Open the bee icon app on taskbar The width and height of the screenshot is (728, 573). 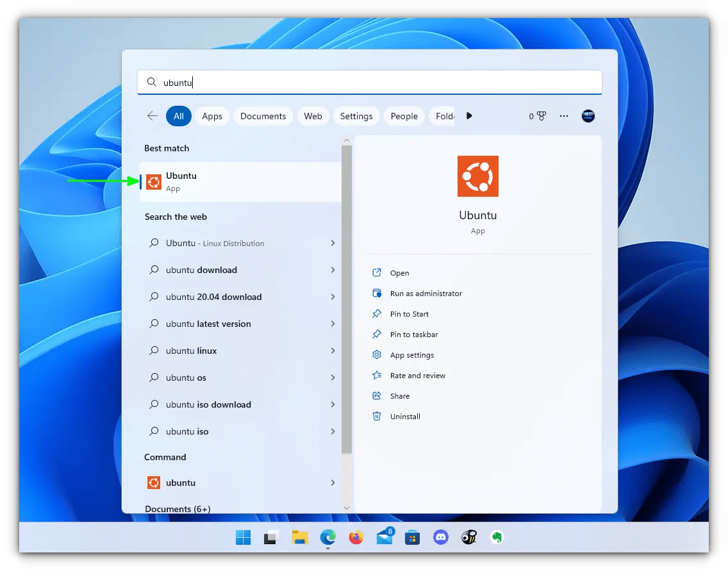pyautogui.click(x=469, y=537)
